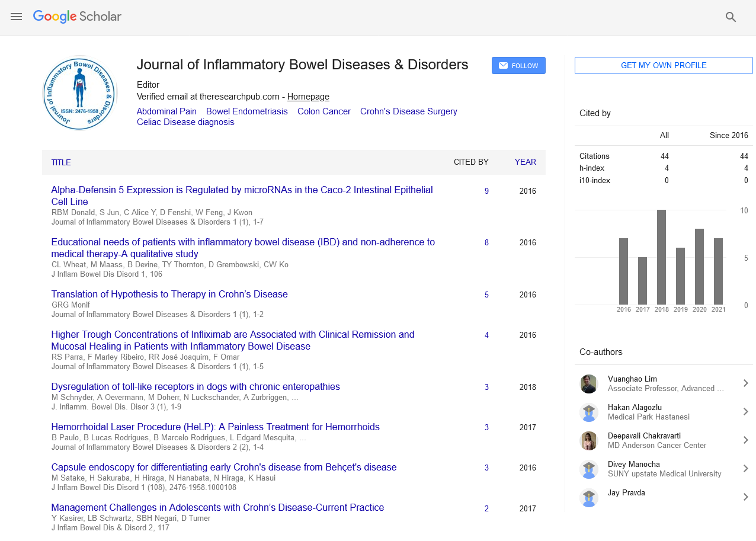The width and height of the screenshot is (756, 541).
Task: Expand Vuanghao Lim's co-author entry chevron
Action: (745, 383)
